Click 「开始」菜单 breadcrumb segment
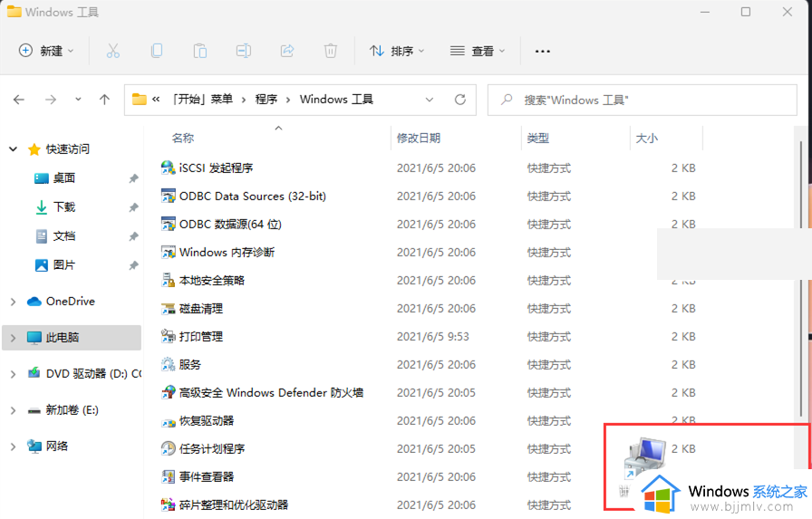812x519 pixels. [x=202, y=99]
